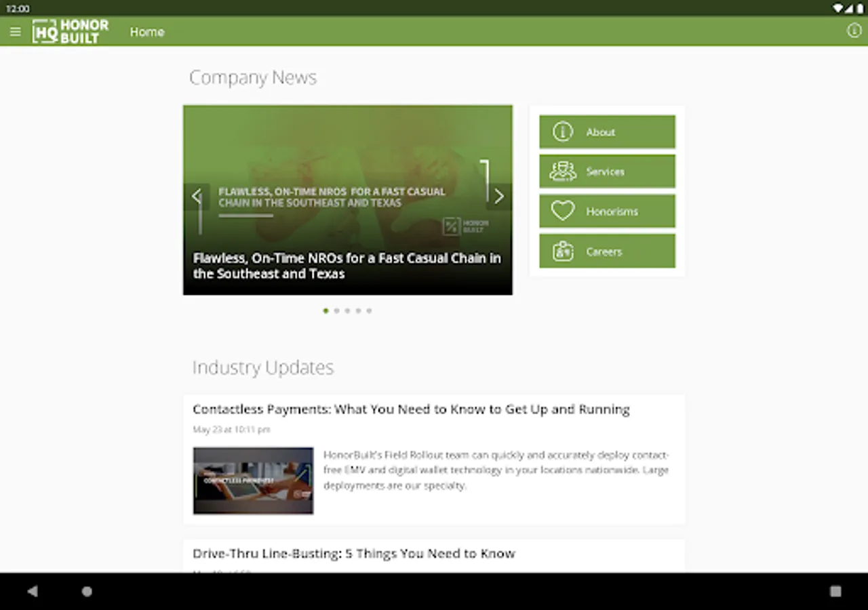The image size is (868, 610).
Task: Select the first carousel page dot
Action: click(x=325, y=310)
